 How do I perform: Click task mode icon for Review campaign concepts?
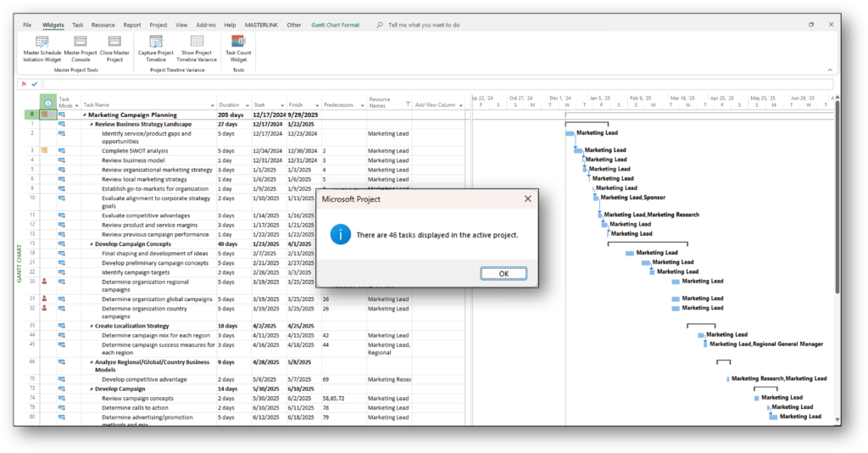click(61, 398)
